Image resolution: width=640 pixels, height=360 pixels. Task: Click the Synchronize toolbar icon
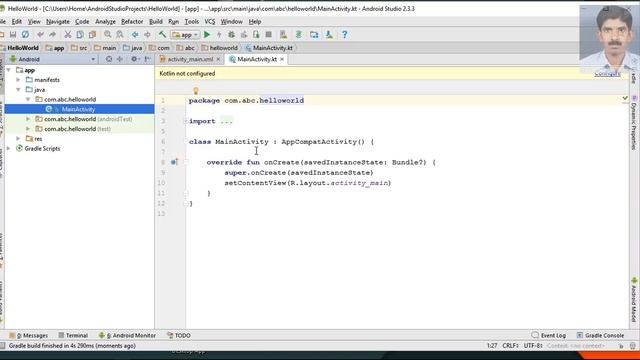25,35
